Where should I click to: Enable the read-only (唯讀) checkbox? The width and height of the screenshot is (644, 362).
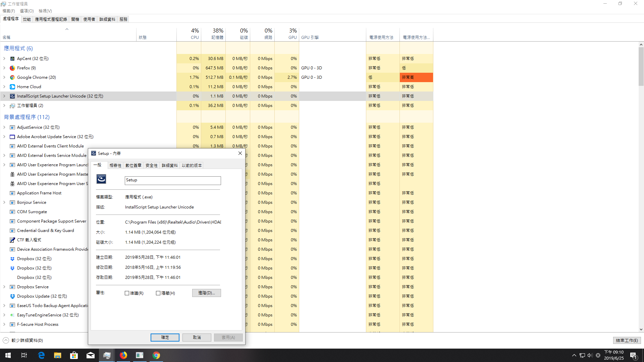click(x=127, y=293)
